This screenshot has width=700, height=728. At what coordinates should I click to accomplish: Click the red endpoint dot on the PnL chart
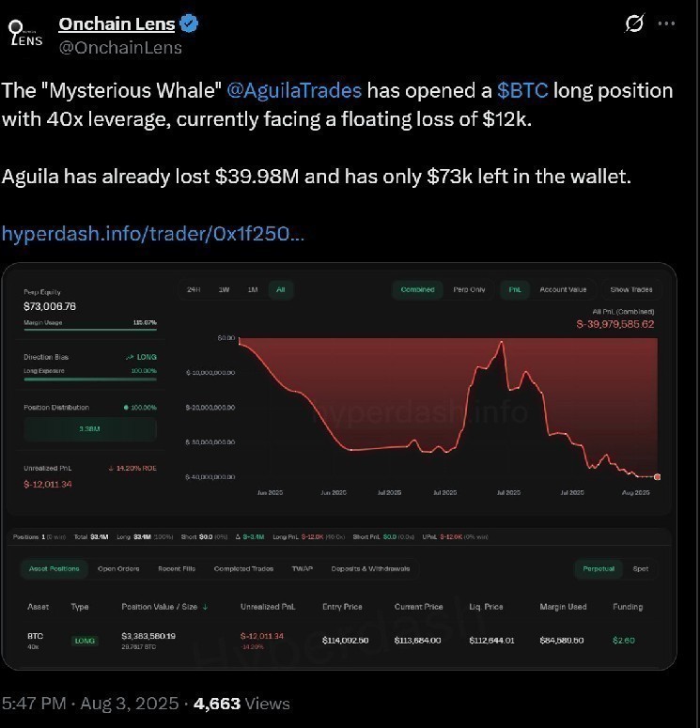(x=657, y=477)
